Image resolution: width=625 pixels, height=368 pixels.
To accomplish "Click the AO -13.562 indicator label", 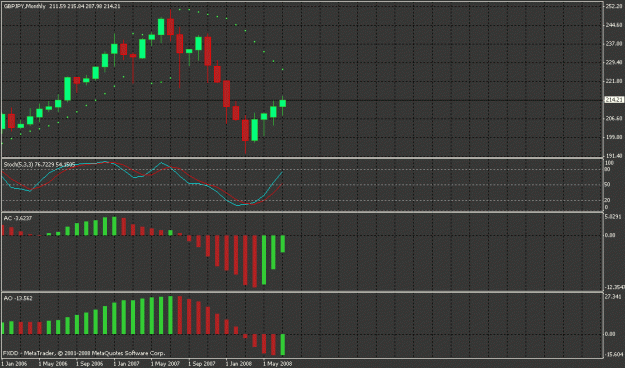I will [x=18, y=298].
